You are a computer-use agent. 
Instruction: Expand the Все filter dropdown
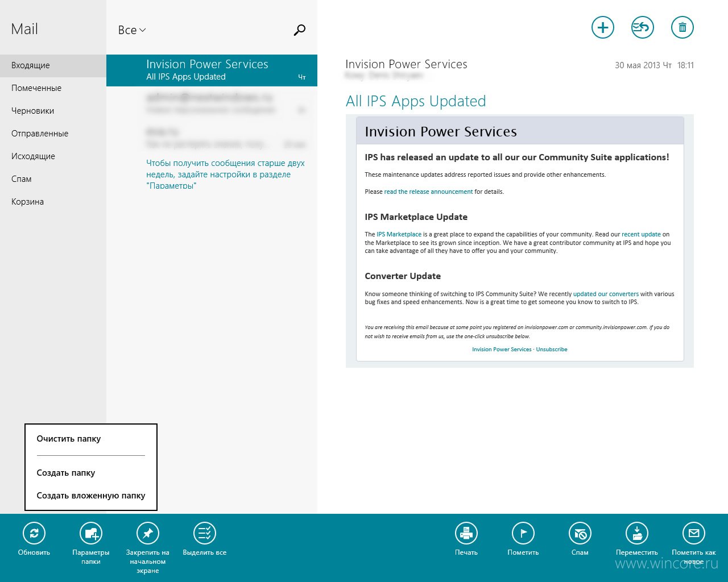tap(132, 30)
